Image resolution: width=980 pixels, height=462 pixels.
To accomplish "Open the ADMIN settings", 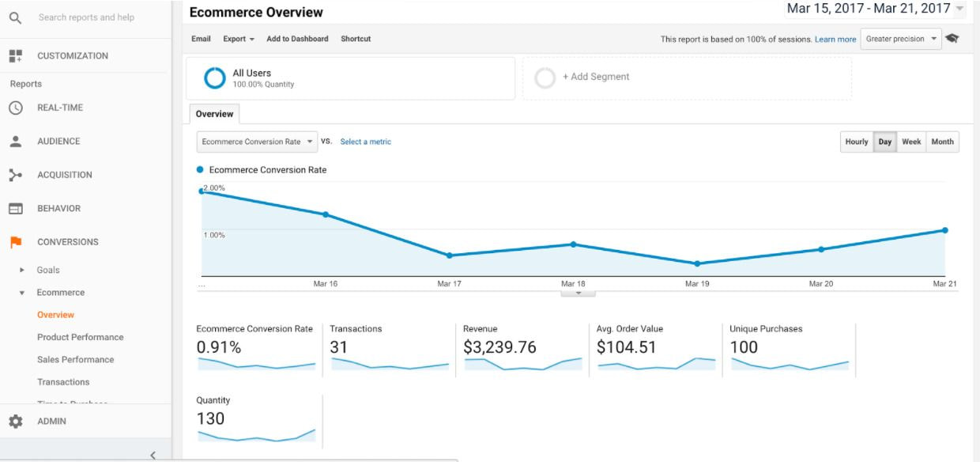I will (x=52, y=422).
